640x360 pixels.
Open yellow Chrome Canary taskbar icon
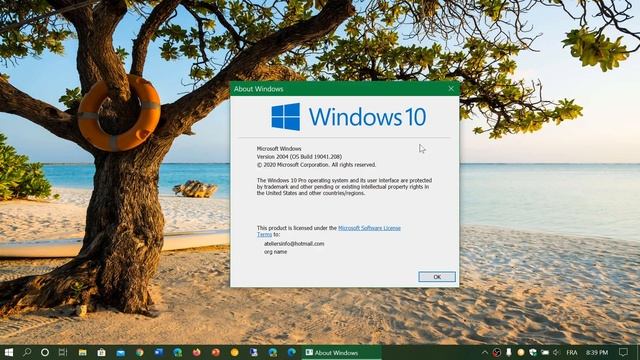tap(234, 352)
